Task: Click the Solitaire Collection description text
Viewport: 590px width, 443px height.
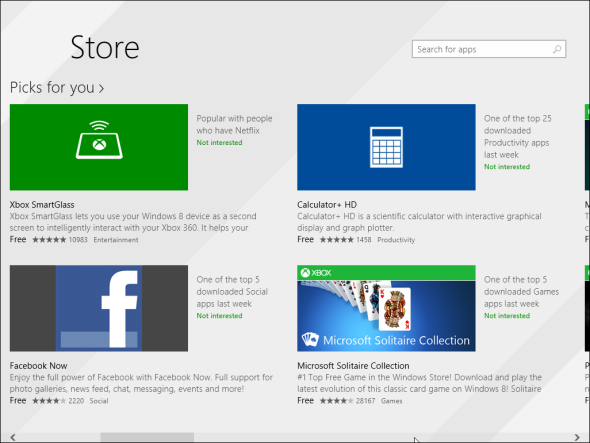Action: click(419, 383)
